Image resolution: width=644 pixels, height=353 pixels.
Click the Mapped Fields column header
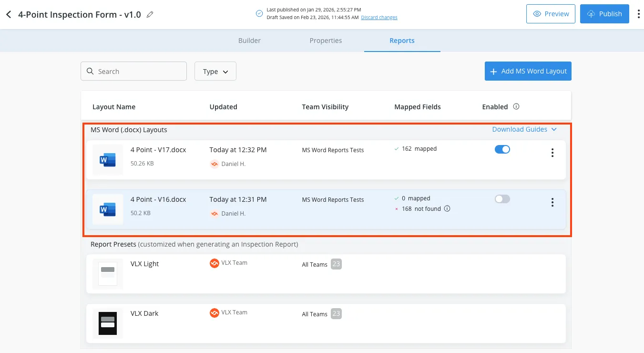tap(418, 107)
